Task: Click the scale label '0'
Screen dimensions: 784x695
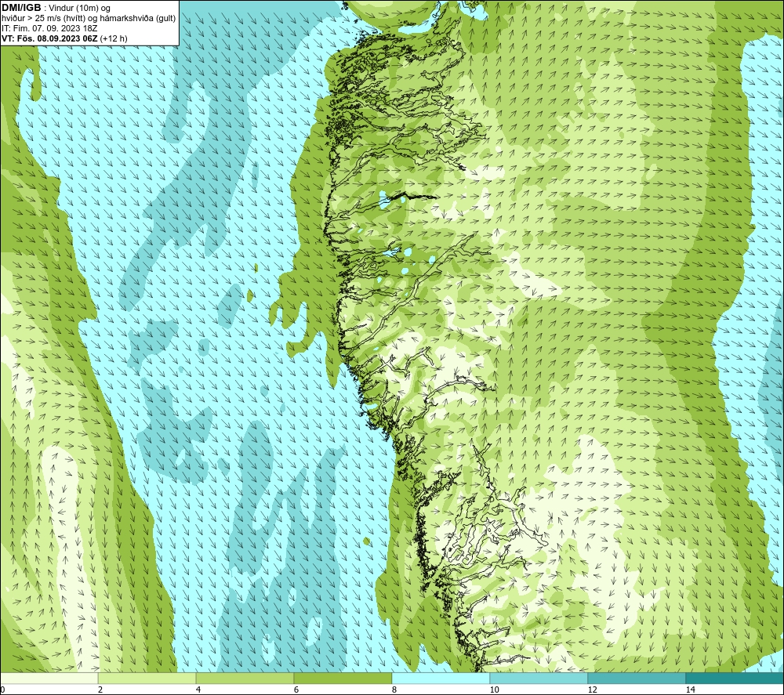Action: point(2,690)
